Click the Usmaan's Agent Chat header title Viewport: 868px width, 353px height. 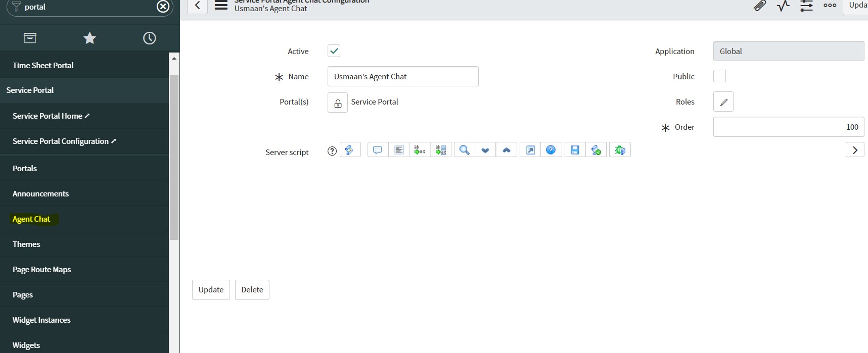(270, 9)
